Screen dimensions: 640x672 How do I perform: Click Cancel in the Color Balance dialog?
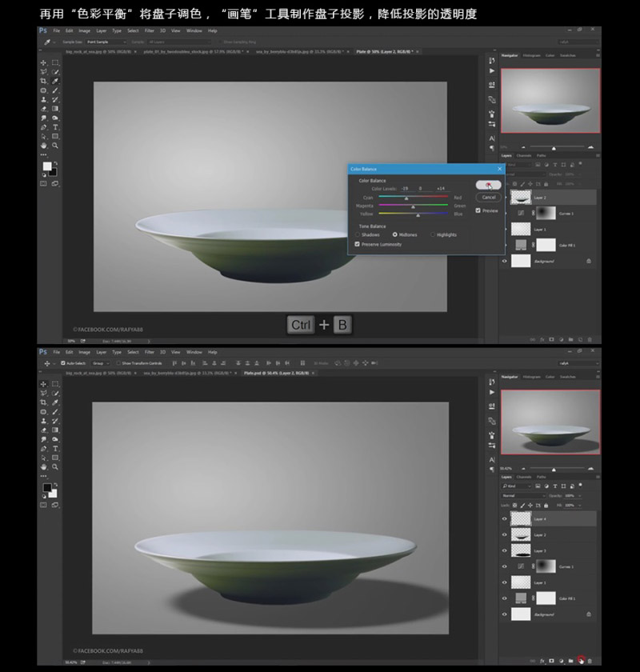tap(488, 197)
